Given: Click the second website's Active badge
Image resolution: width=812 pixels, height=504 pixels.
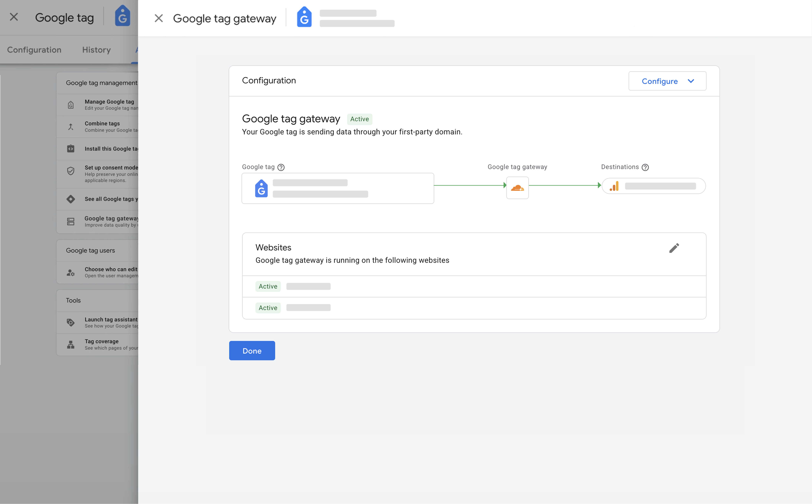Looking at the screenshot, I should click(x=268, y=308).
